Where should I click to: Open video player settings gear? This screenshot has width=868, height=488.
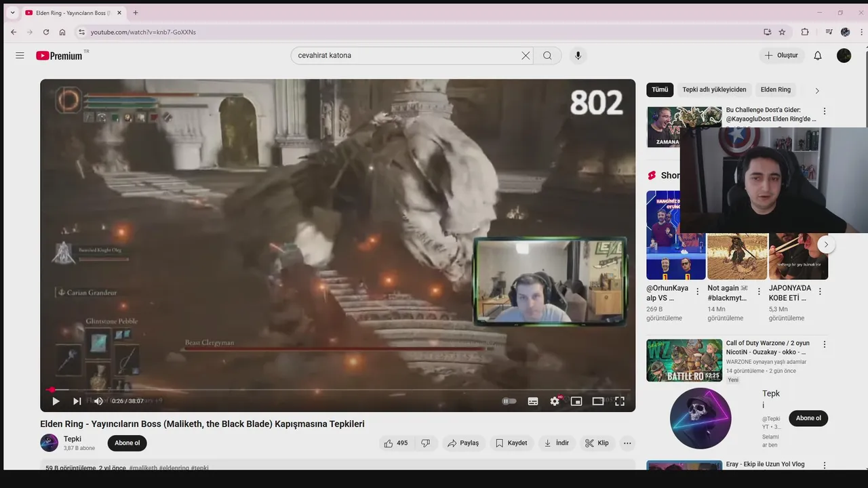555,401
